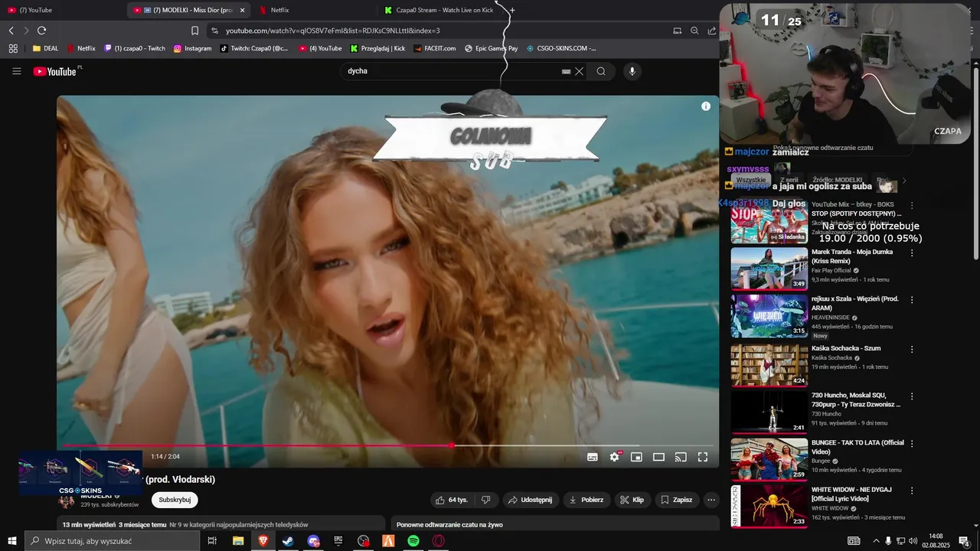This screenshot has height=551, width=980.
Task: Open the action menu for WHITE WIDOW video
Action: (x=912, y=491)
